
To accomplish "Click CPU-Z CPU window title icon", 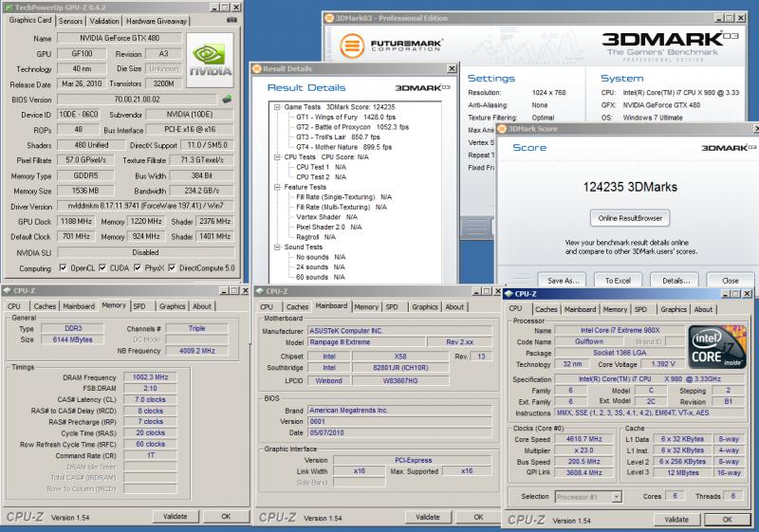I will (509, 294).
